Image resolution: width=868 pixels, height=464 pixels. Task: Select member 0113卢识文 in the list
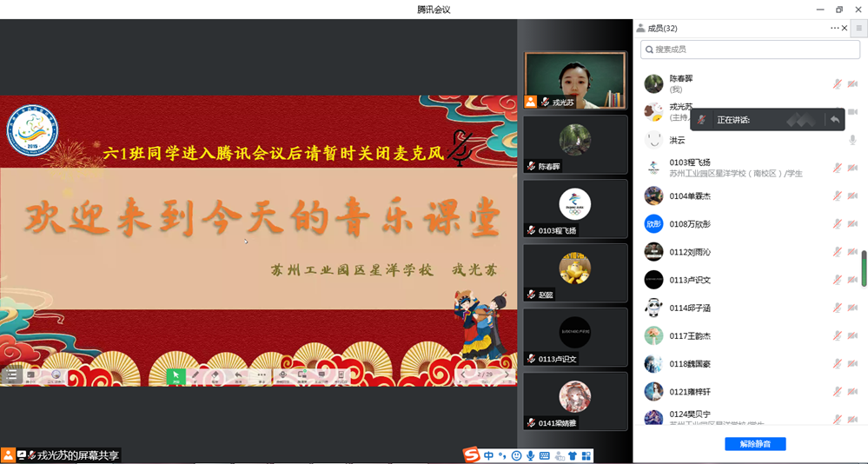(x=690, y=280)
